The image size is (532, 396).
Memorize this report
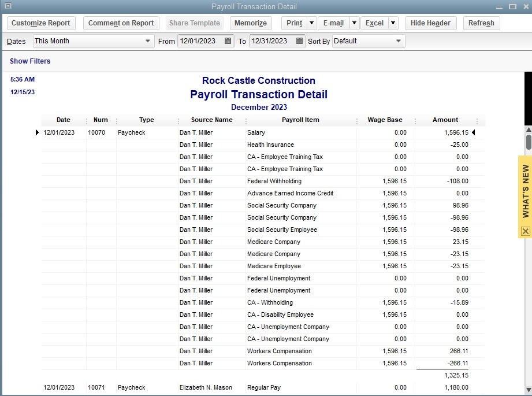point(251,23)
